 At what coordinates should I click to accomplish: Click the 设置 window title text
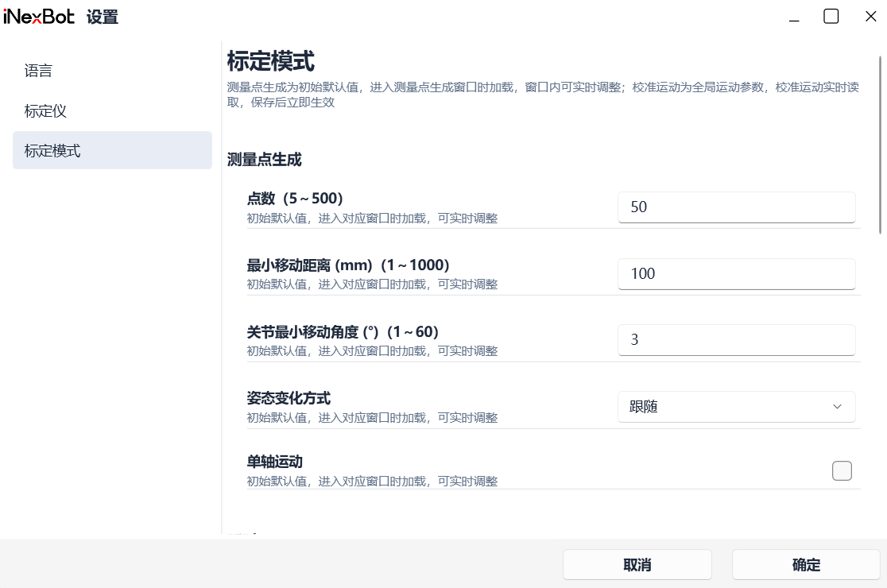coord(103,17)
